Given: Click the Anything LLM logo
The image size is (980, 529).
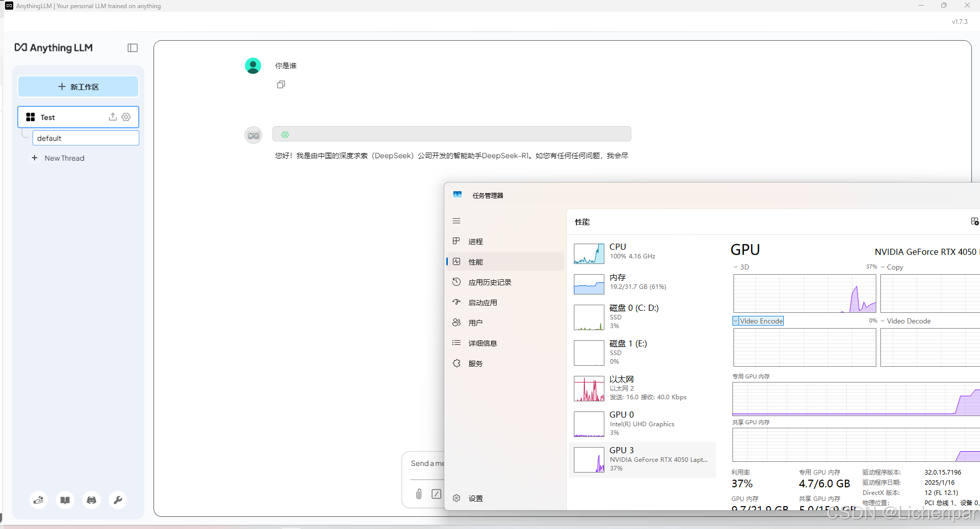Looking at the screenshot, I should pos(53,48).
